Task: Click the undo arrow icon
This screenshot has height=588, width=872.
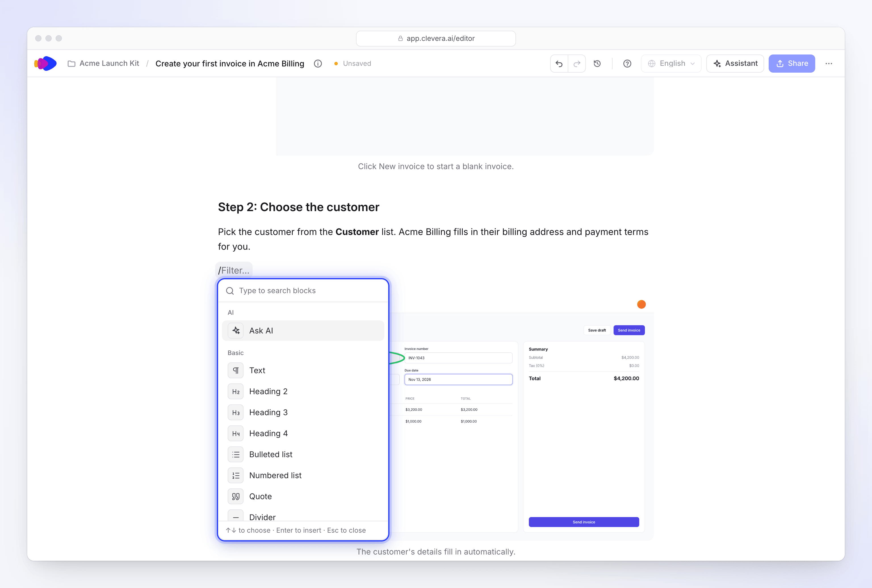Action: [x=559, y=63]
